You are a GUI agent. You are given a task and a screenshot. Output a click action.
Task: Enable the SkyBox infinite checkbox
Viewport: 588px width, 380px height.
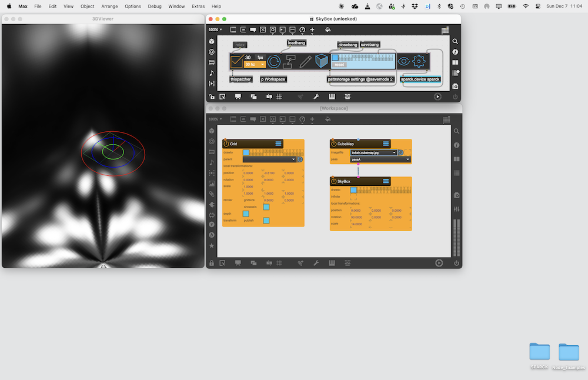[x=353, y=196]
